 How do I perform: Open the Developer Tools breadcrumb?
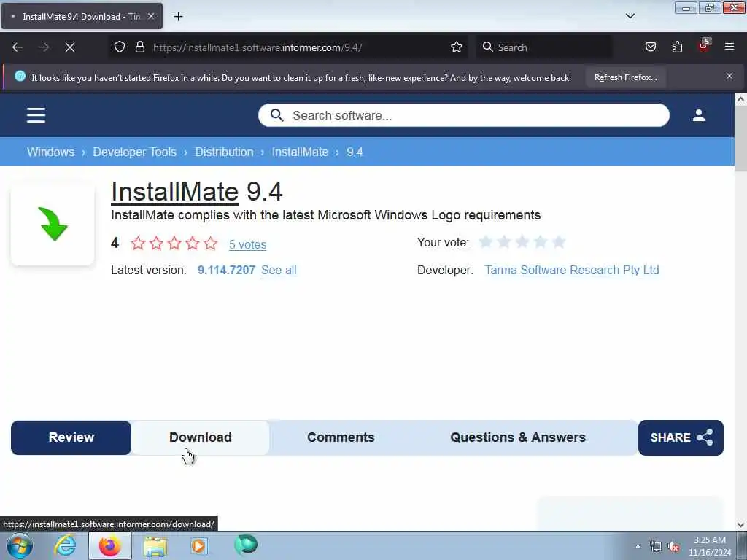coord(134,152)
